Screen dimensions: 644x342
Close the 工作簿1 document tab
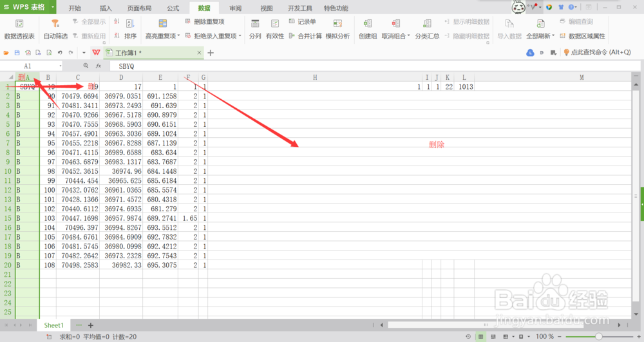click(x=199, y=53)
